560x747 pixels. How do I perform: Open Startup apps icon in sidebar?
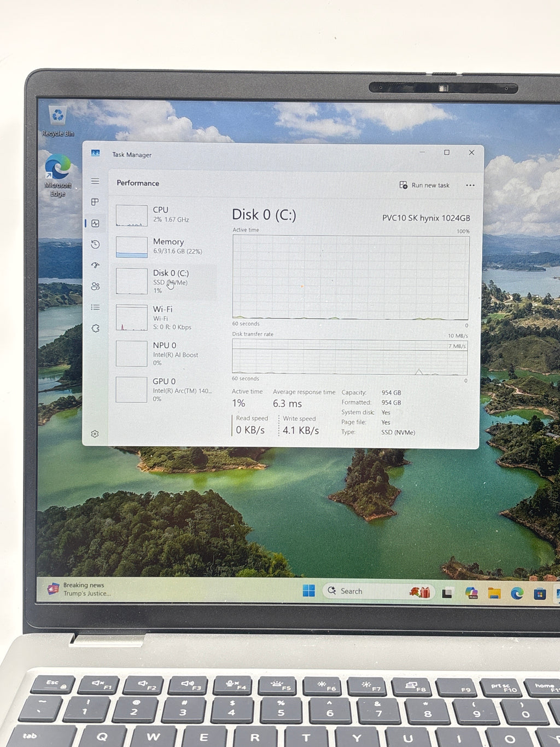[x=95, y=265]
